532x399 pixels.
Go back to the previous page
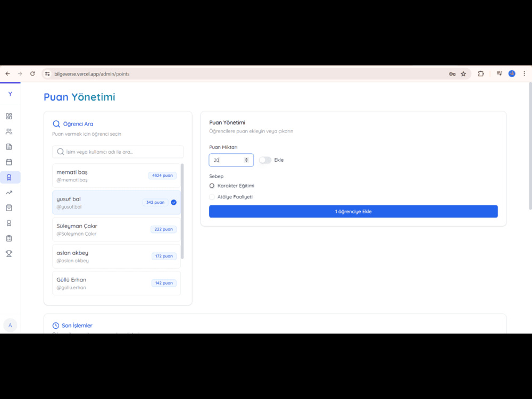pyautogui.click(x=7, y=73)
